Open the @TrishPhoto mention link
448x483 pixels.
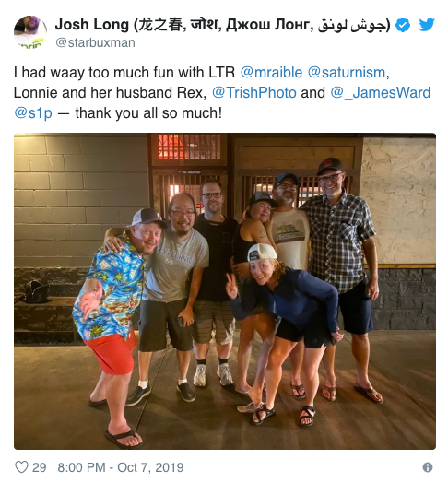click(x=254, y=93)
